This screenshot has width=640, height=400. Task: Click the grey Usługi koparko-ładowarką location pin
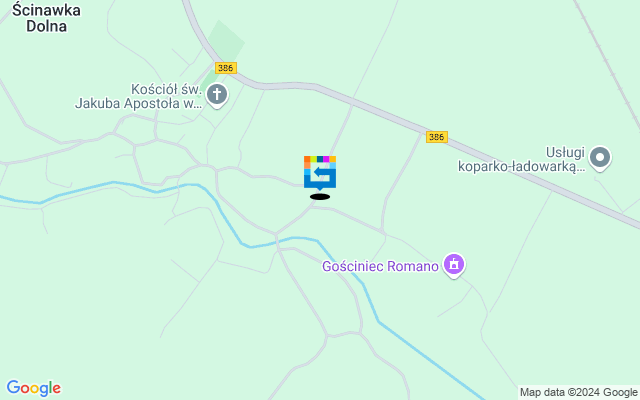(x=600, y=158)
